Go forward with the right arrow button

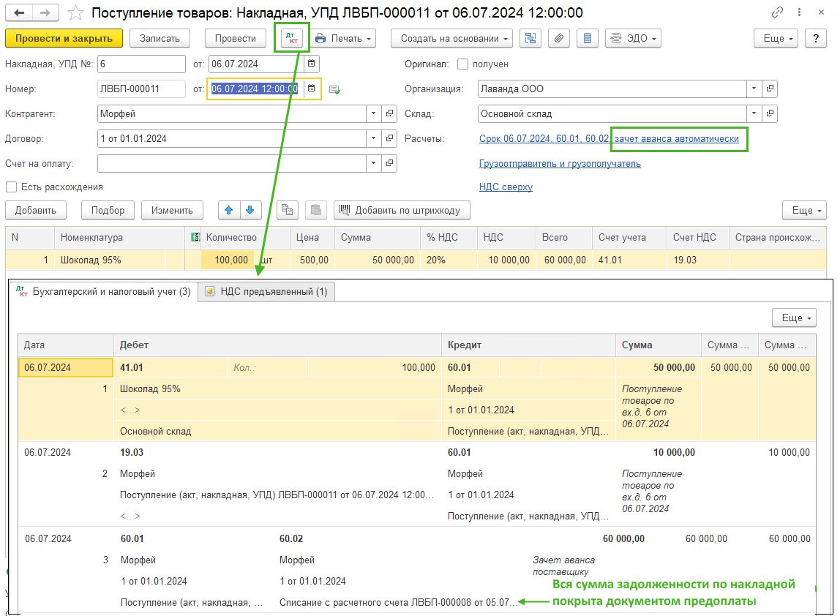click(x=45, y=13)
